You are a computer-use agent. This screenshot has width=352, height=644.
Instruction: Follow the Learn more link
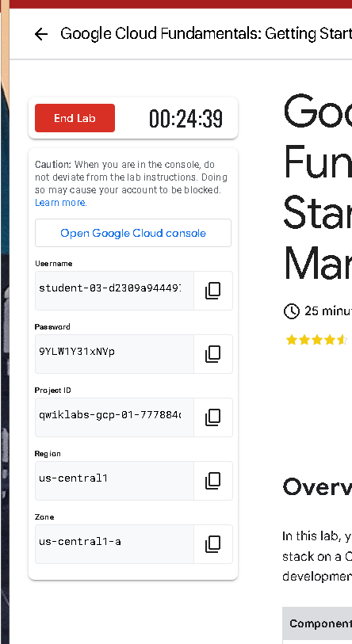[x=61, y=203]
